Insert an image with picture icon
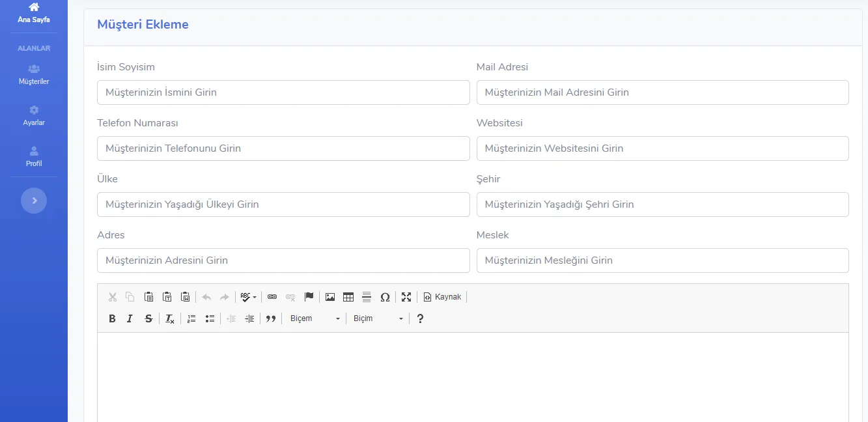 (330, 297)
